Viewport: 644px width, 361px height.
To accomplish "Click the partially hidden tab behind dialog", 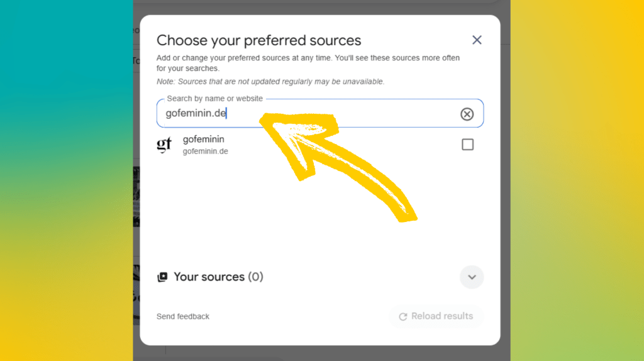I will pos(136,61).
